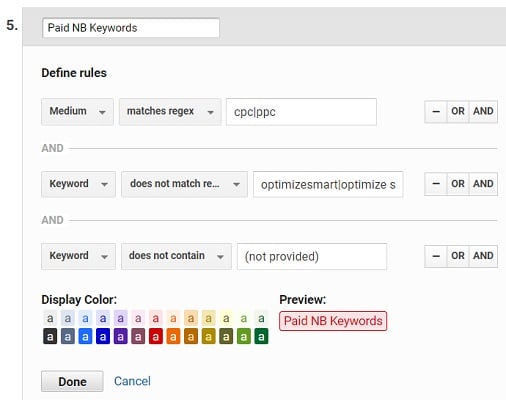Select the dark red display color swatch
Viewport: 506px width, 400px height.
tap(156, 337)
